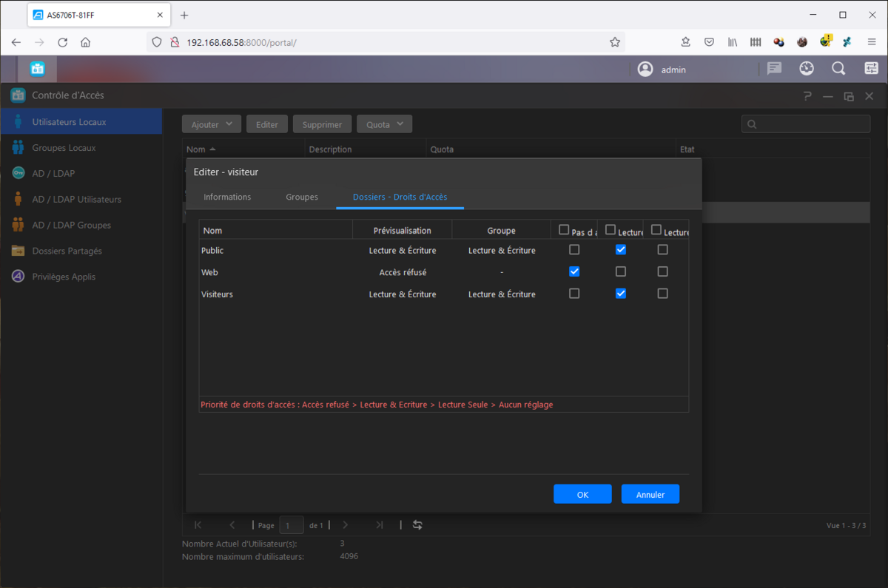Open the ADM search magnifier
This screenshot has width=888, height=588.
pyautogui.click(x=838, y=69)
